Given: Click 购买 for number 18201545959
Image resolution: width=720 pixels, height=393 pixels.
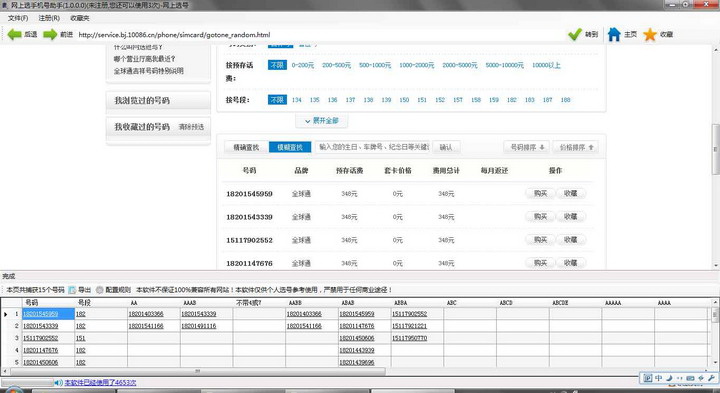Looking at the screenshot, I should 540,194.
